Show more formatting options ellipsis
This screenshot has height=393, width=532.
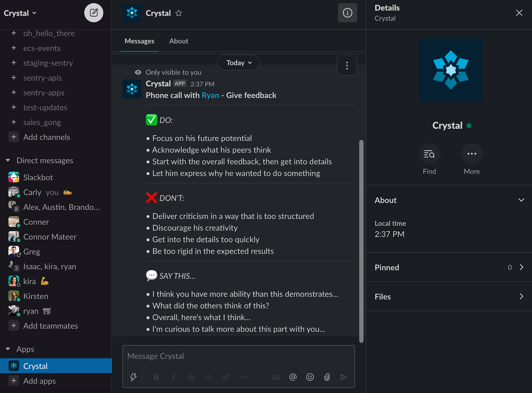click(x=244, y=377)
